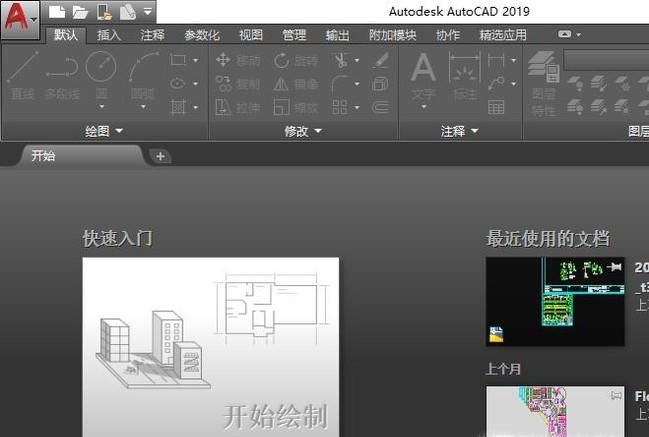Click the erase tool icon
This screenshot has width=649, height=437.
(x=381, y=60)
